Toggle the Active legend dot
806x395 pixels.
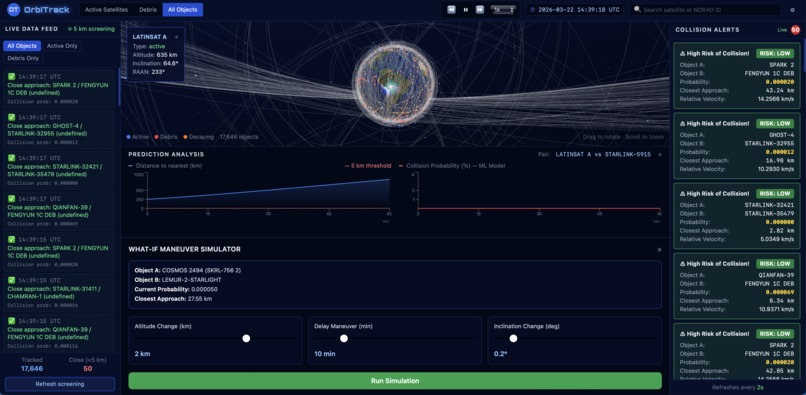coord(129,137)
